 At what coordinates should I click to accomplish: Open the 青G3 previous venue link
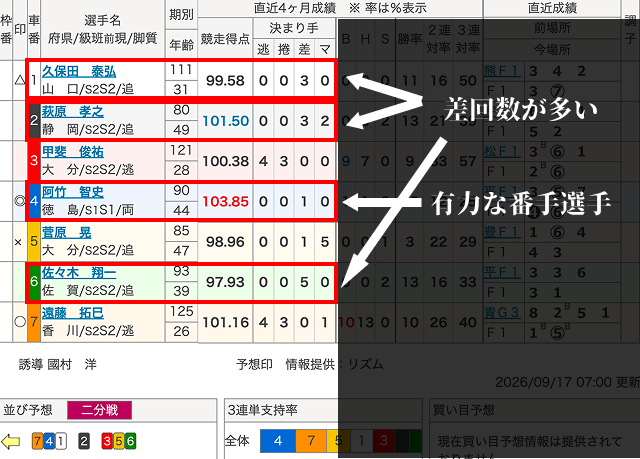(x=502, y=313)
